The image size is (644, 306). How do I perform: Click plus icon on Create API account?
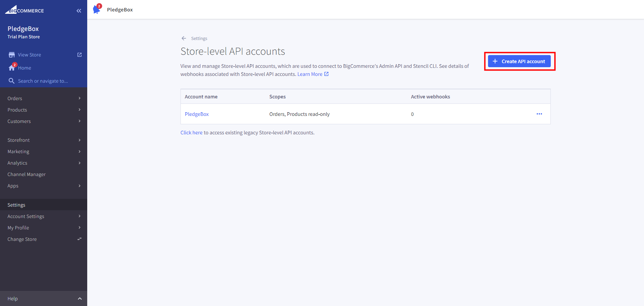point(495,61)
